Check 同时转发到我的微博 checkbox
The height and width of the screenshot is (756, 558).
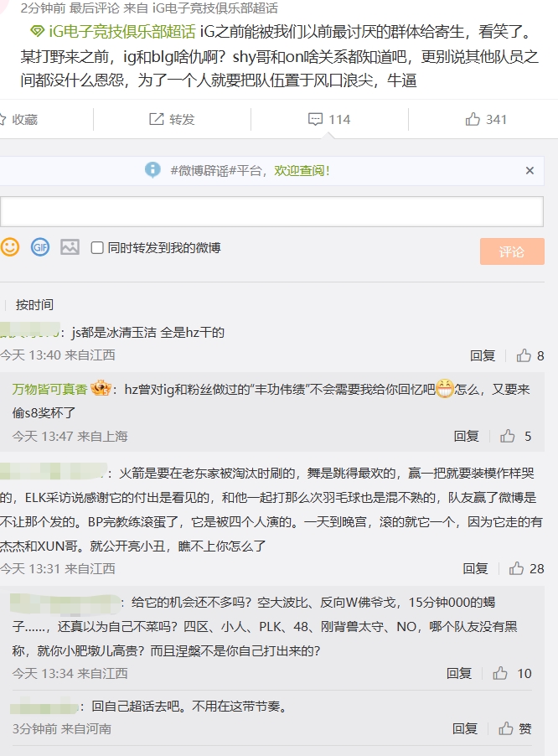(97, 248)
